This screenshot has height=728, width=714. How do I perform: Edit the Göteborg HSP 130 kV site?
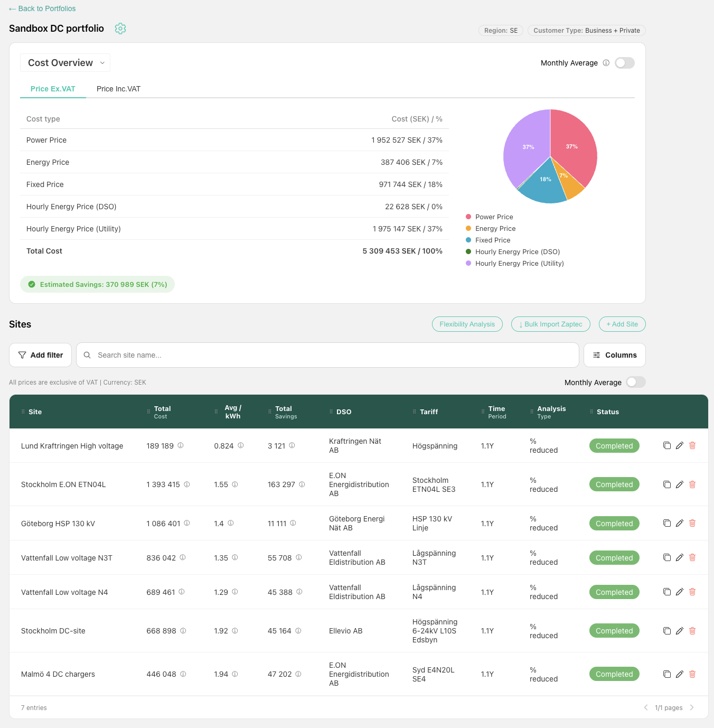(x=680, y=523)
